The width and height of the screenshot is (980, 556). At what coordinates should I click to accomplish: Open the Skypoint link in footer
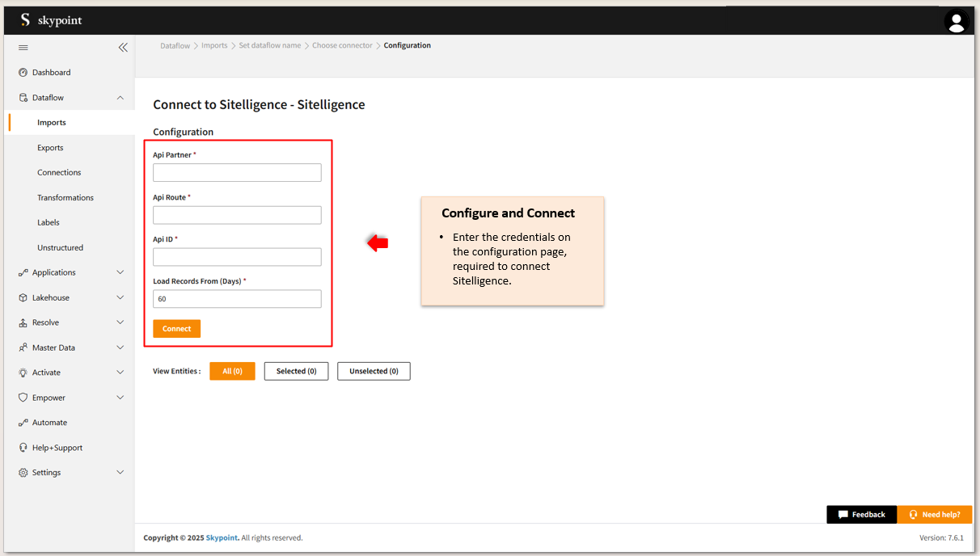(222, 538)
